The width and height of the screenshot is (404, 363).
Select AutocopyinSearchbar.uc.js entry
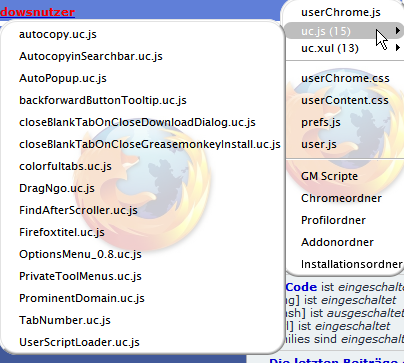point(91,56)
